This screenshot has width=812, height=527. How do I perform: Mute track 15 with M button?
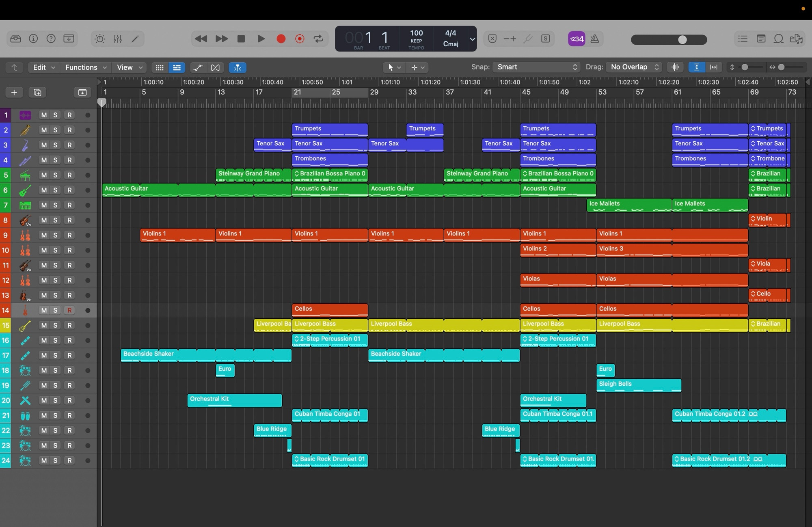point(44,326)
